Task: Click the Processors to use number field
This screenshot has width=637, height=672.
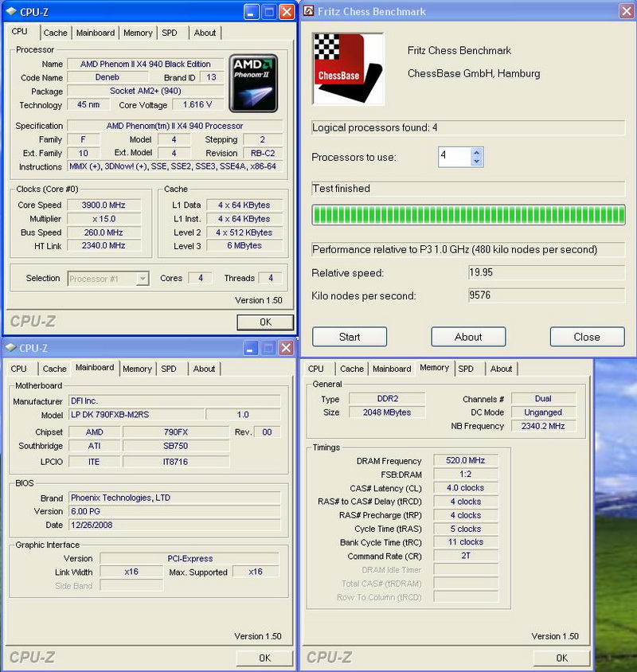Action: click(455, 157)
